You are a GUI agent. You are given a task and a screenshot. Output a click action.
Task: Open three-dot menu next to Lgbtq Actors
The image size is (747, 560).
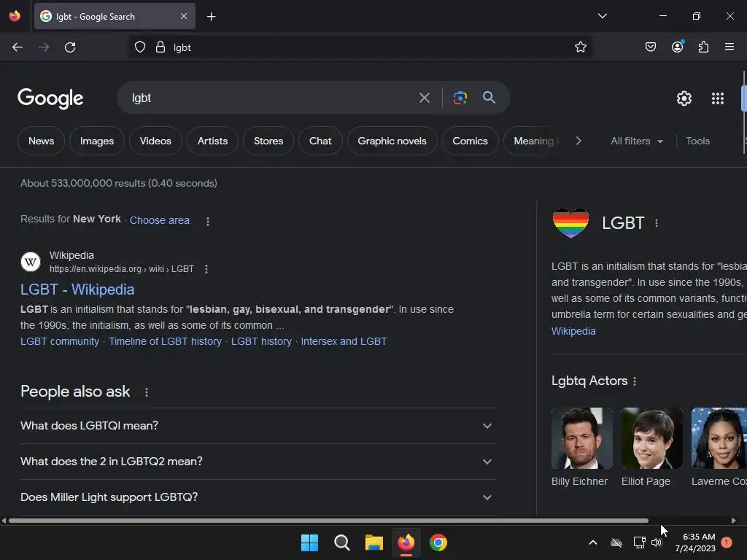coord(635,381)
